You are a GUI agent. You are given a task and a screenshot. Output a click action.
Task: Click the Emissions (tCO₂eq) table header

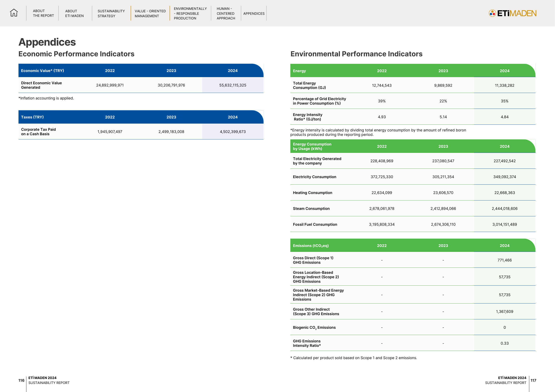pos(311,246)
